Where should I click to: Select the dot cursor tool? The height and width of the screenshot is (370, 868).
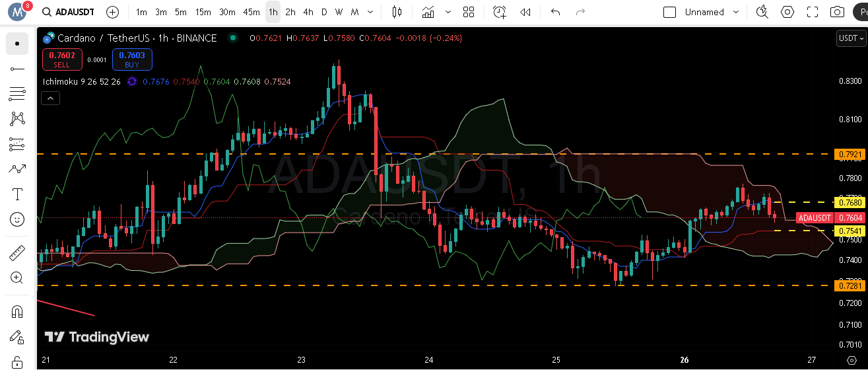[x=17, y=44]
